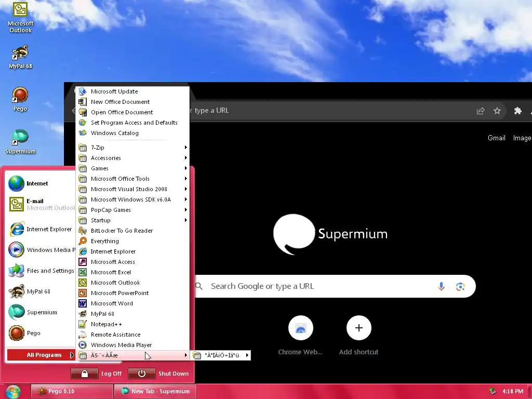Select New Office Document
The height and width of the screenshot is (399, 532).
click(x=132, y=102)
